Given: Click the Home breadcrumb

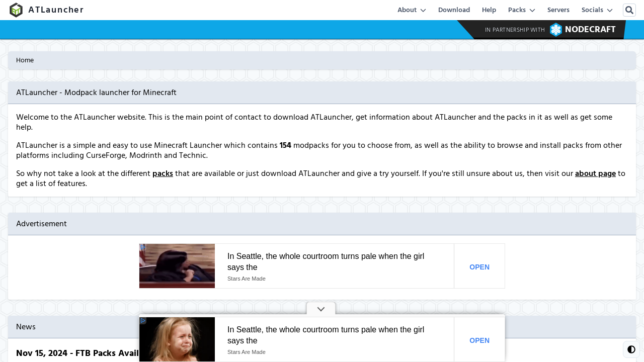Looking at the screenshot, I should click(x=25, y=60).
